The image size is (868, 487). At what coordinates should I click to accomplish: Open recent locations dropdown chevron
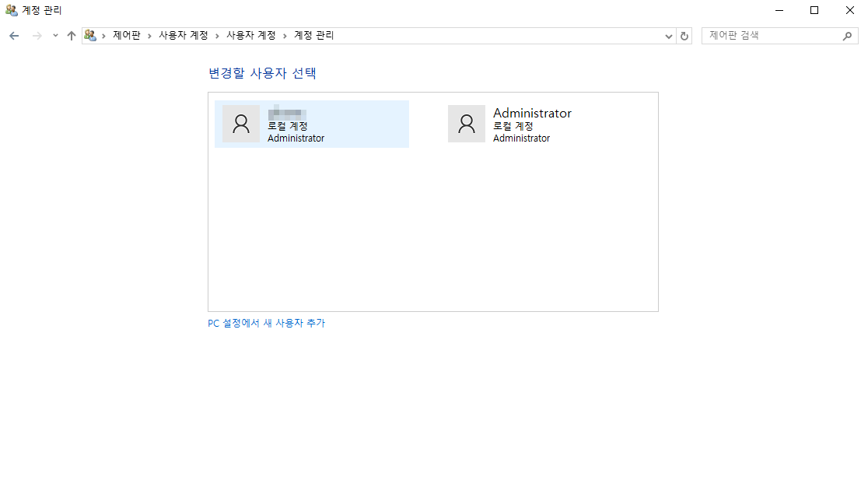[55, 36]
